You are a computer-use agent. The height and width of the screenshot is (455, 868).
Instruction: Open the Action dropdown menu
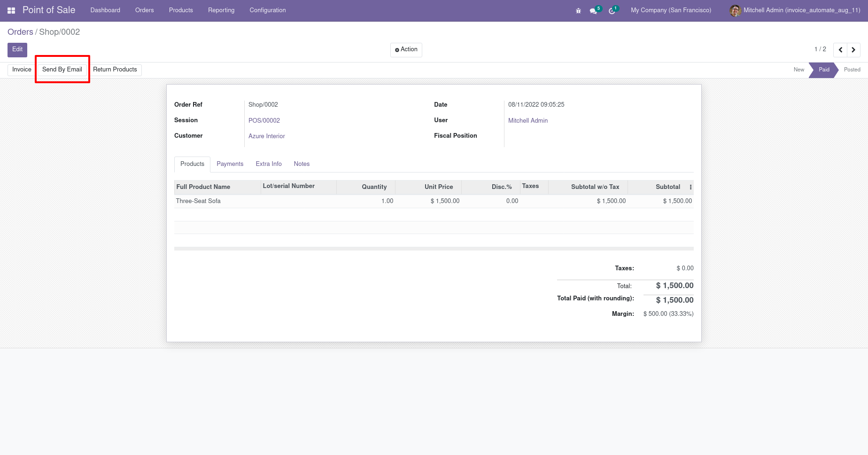coord(406,50)
